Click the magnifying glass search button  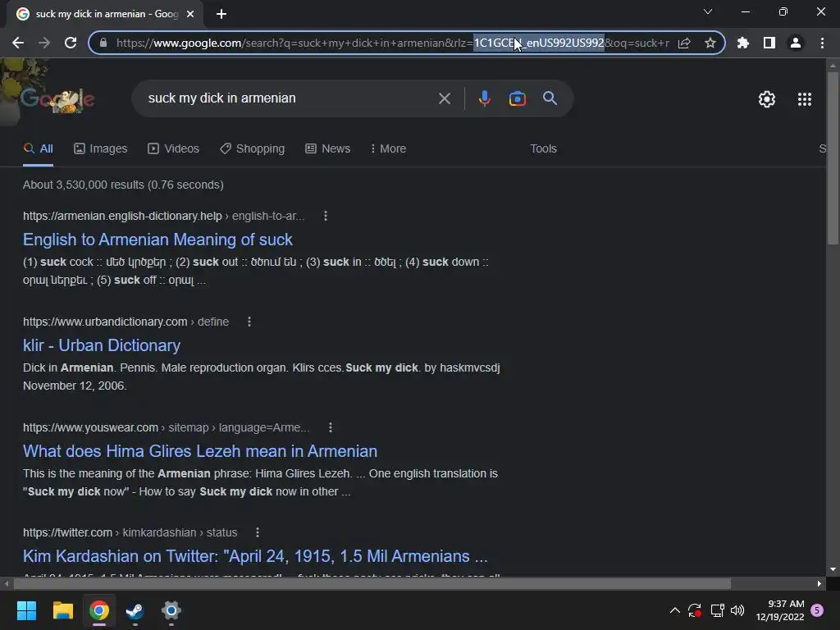(x=550, y=98)
